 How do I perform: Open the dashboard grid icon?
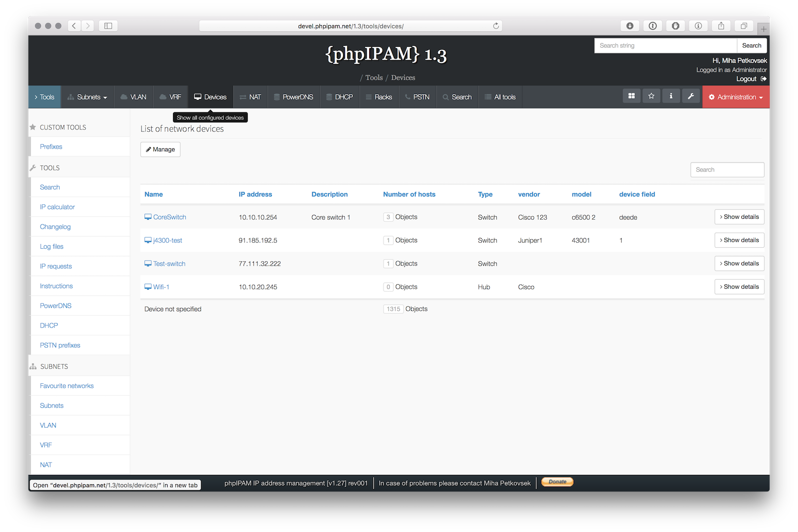[631, 96]
